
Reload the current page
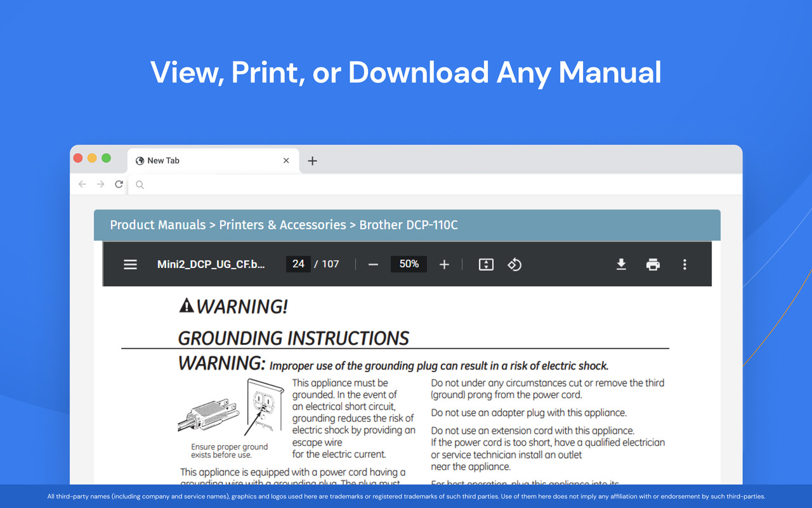coord(119,184)
